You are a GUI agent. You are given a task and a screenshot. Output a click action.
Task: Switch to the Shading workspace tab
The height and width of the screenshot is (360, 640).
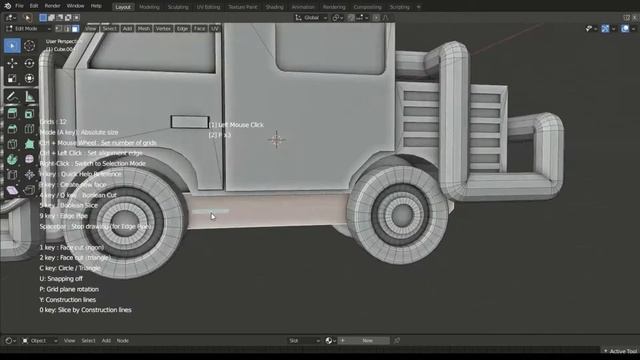point(274,7)
